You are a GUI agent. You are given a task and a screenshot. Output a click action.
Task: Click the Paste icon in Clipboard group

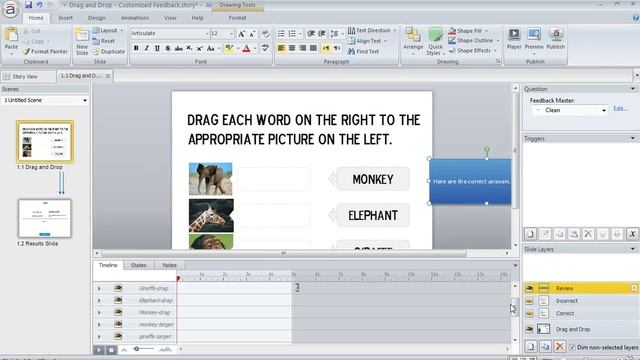[x=11, y=35]
